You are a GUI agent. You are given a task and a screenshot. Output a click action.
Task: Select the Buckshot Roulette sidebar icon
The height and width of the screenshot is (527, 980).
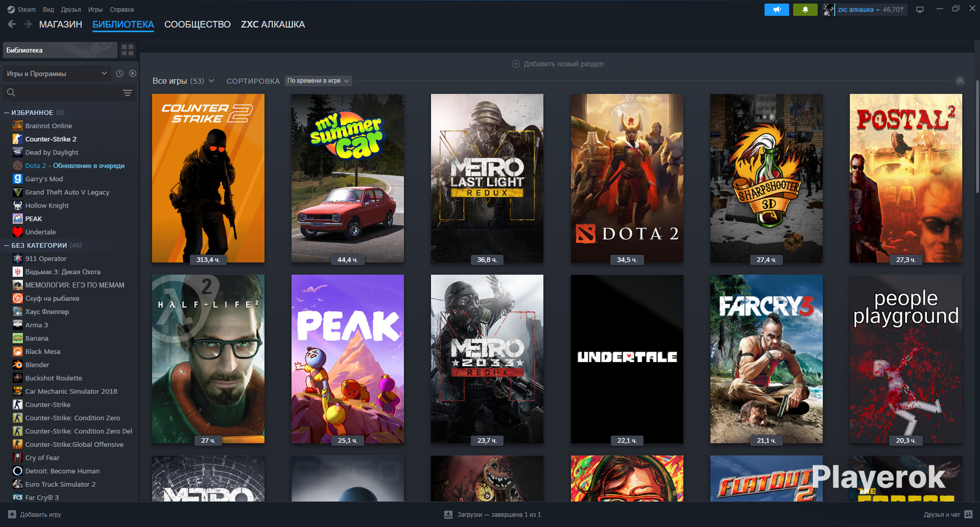click(x=17, y=378)
